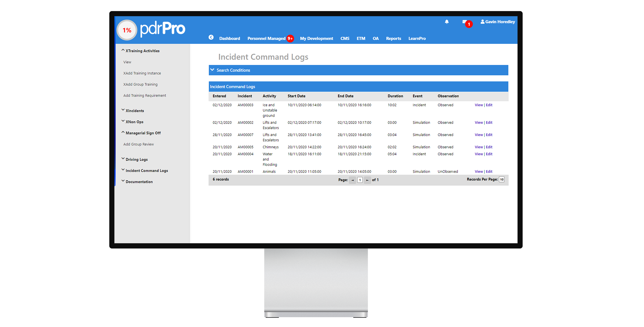This screenshot has width=644, height=327.
Task: Click the Activity column header
Action: 269,96
